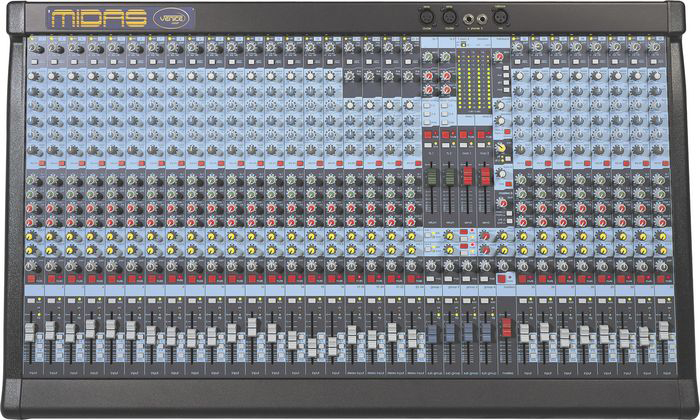Click the red knob at top of master column

tap(499, 57)
